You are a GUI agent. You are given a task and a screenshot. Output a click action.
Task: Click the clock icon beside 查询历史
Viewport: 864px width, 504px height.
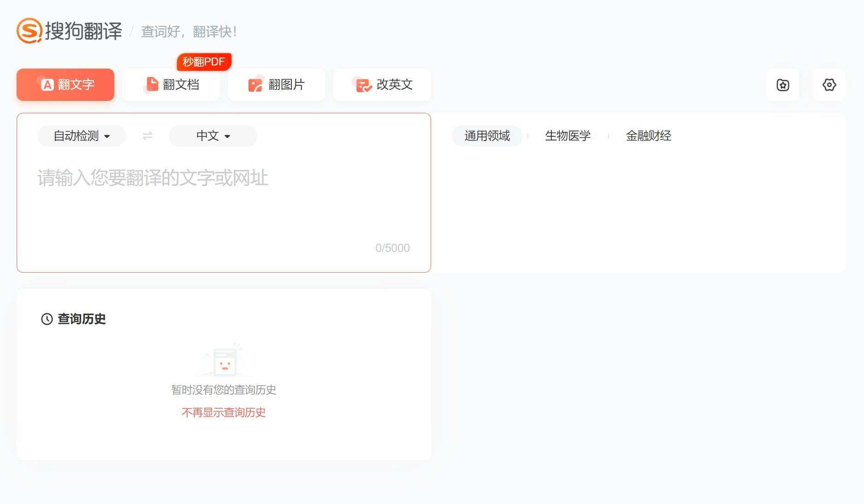point(47,319)
